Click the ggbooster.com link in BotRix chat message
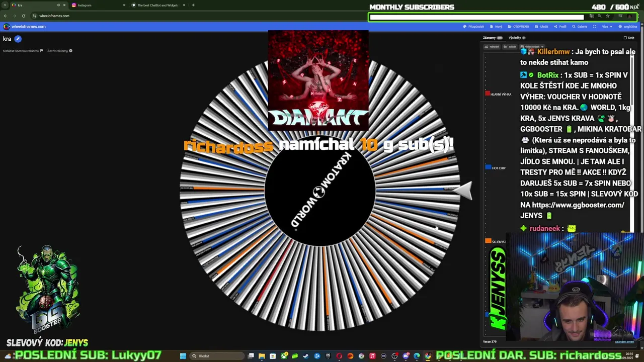Viewport: 644px width, 362px height. point(578,205)
